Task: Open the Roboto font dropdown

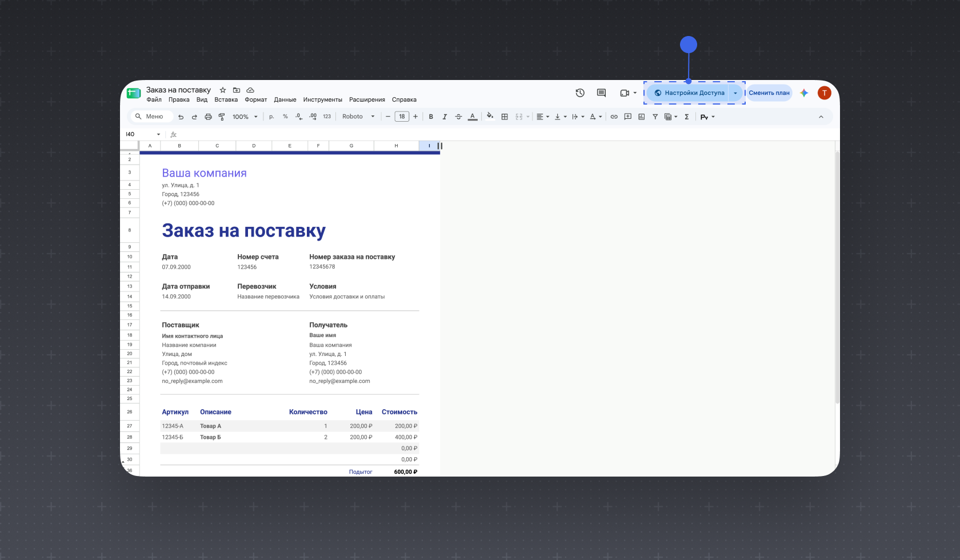Action: click(x=359, y=117)
